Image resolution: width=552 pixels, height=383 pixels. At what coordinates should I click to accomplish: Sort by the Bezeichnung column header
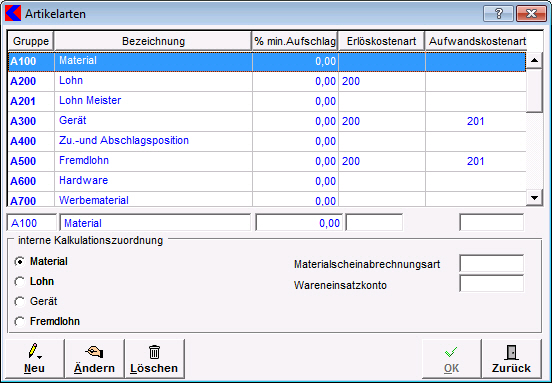click(153, 41)
